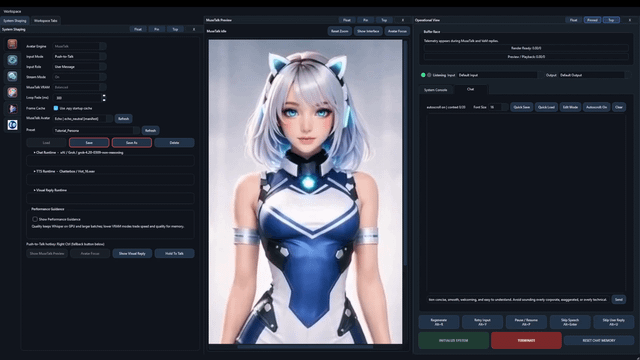Click Quick Save in chat toolbar
The image size is (640, 360).
(x=522, y=107)
